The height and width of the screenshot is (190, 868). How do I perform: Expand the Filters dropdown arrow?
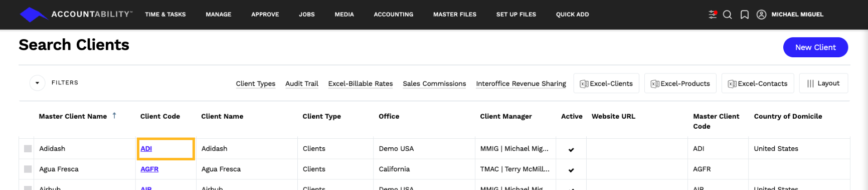(x=38, y=83)
